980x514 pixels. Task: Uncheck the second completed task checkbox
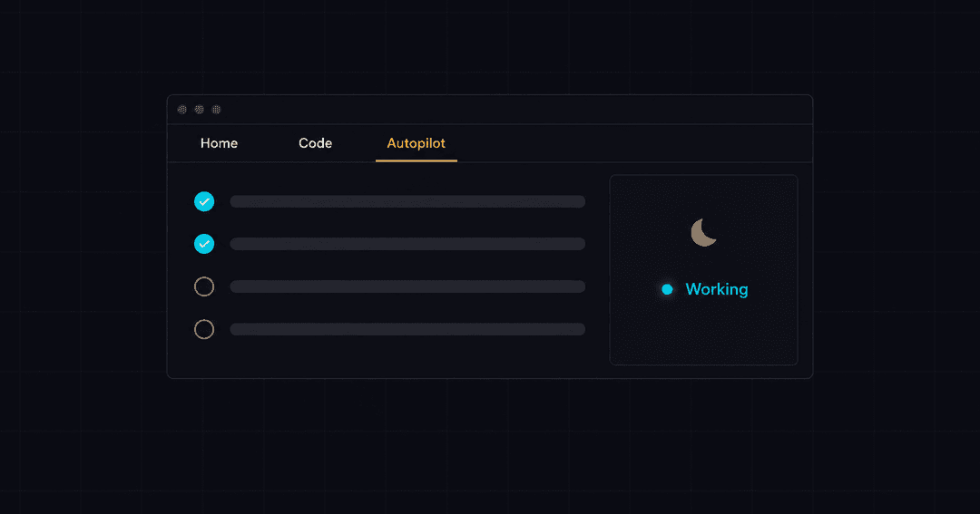[204, 244]
